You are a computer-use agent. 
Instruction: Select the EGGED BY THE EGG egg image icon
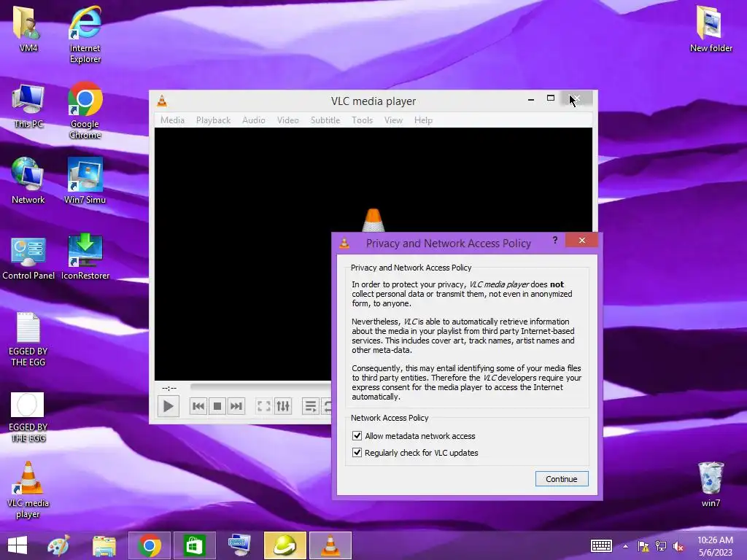(28, 417)
